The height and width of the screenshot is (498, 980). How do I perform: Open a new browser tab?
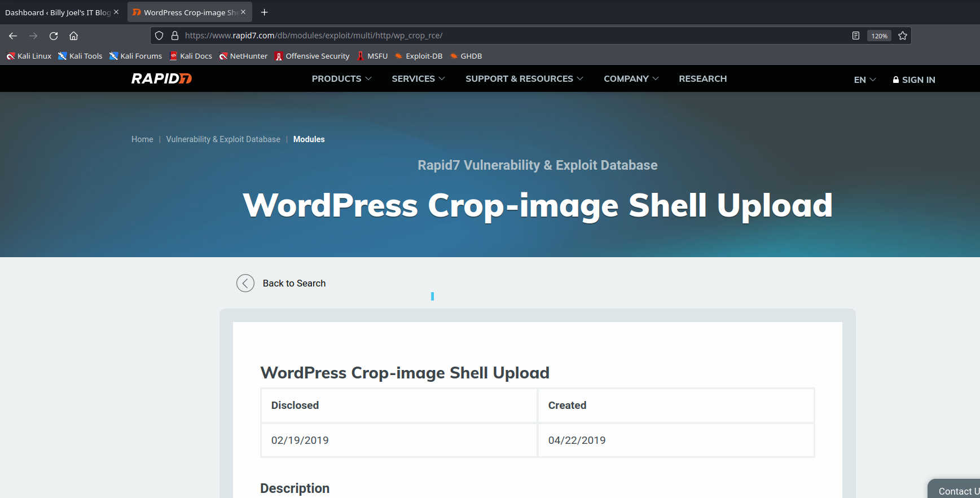click(x=264, y=12)
